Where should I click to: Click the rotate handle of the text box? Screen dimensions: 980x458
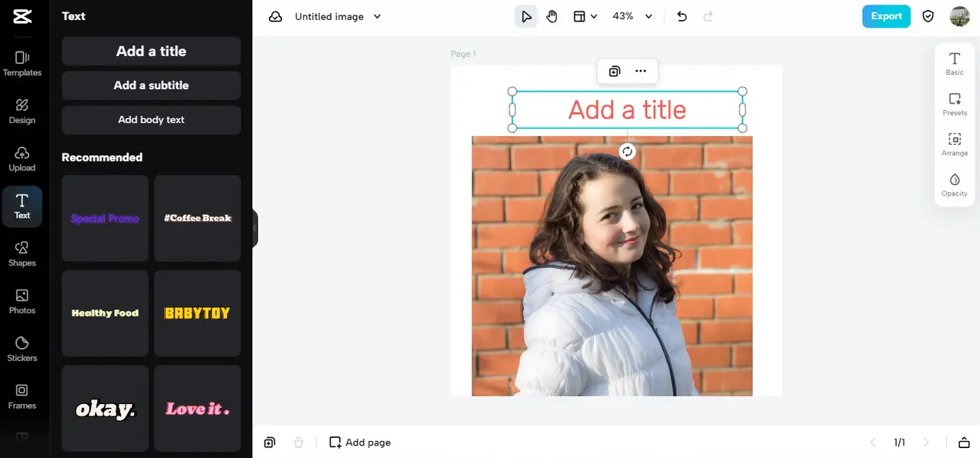(x=627, y=152)
